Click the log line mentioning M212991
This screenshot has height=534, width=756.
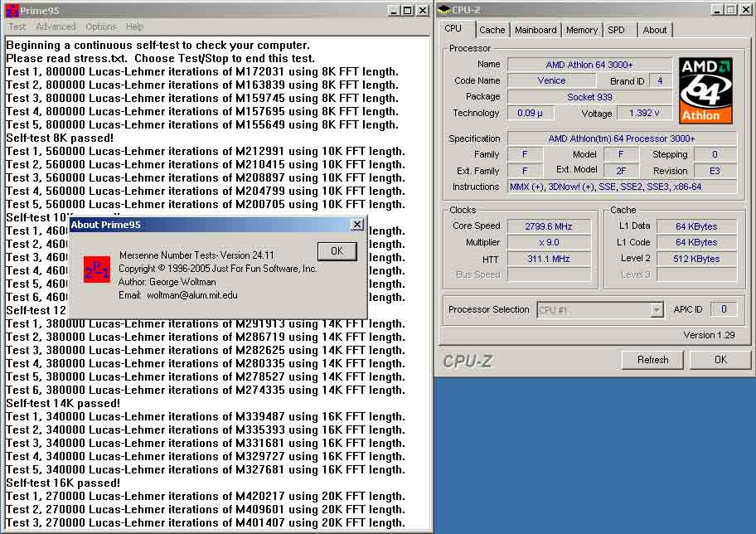coord(206,152)
